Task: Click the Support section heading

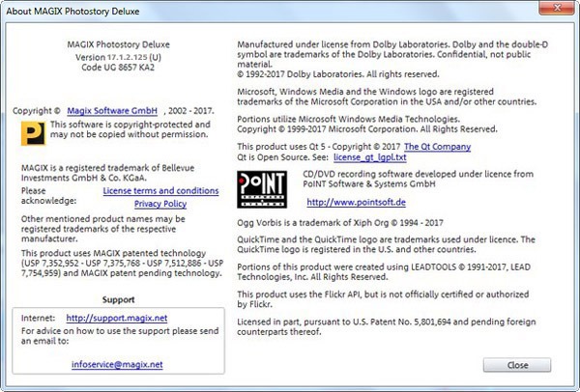Action: click(120, 299)
